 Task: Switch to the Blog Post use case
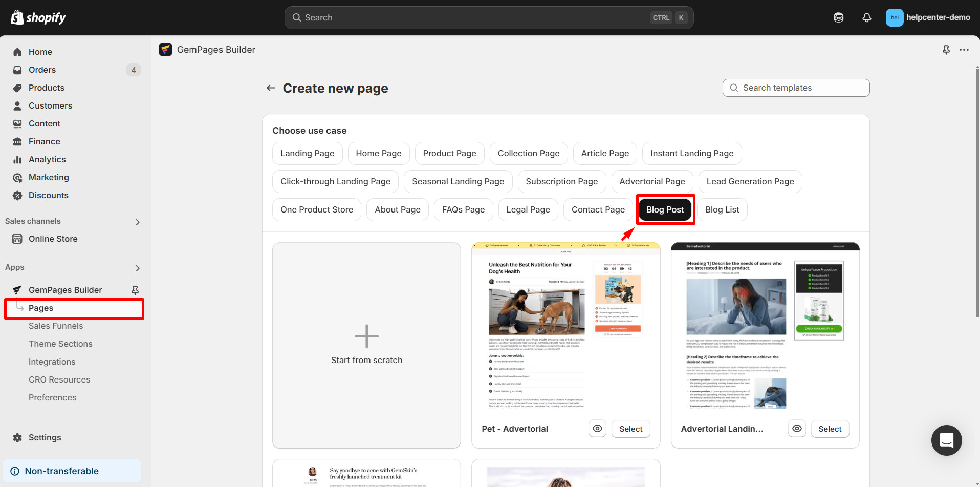click(x=665, y=209)
